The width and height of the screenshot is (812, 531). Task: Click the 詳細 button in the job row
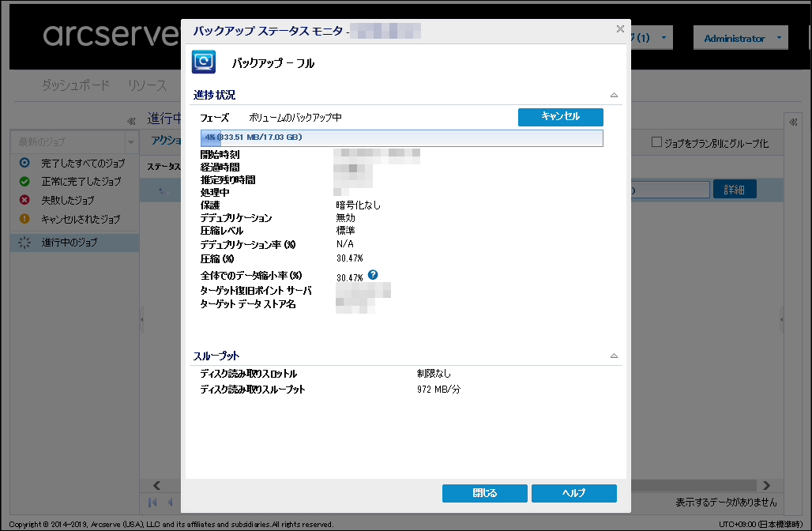tap(735, 190)
